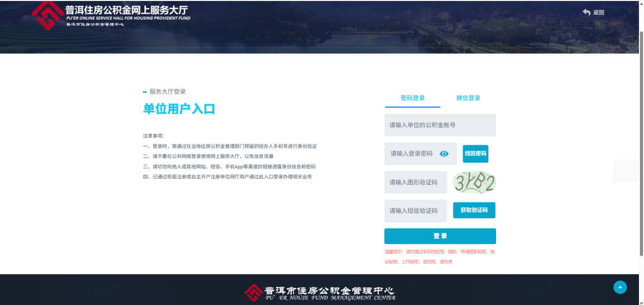This screenshot has height=305, width=644.
Task: Click the red provident fund logo in header
Action: pos(48,15)
